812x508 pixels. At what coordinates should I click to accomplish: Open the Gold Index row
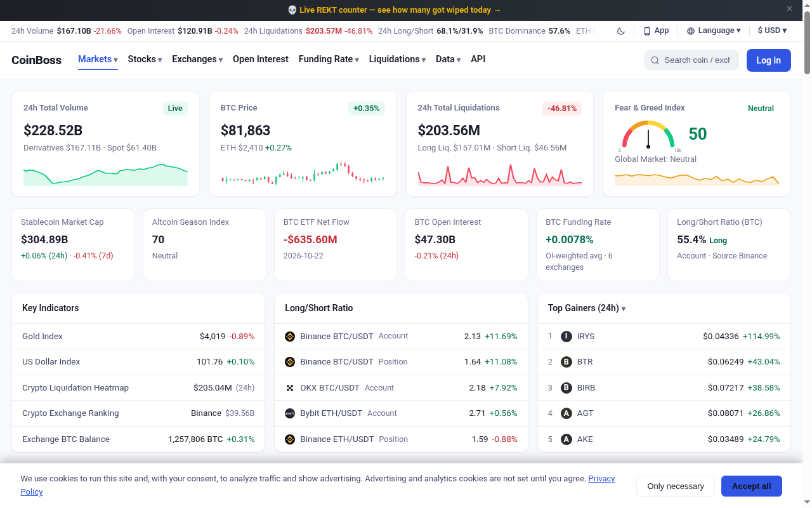click(x=138, y=337)
